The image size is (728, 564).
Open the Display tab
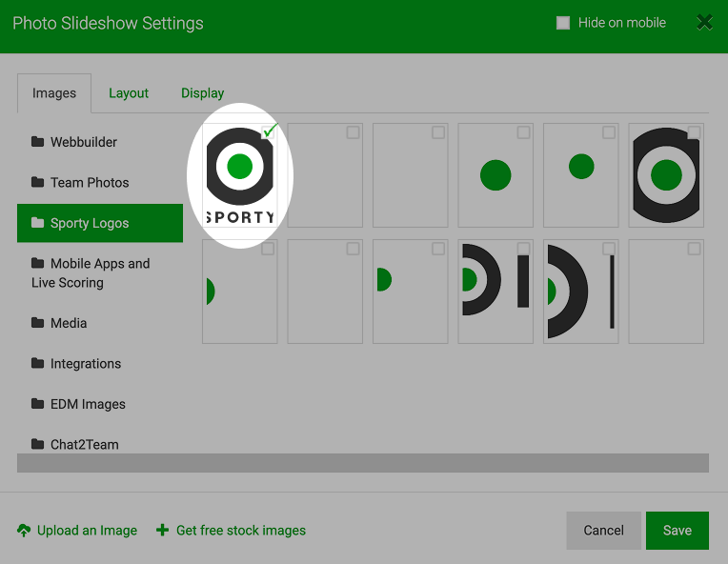point(202,93)
